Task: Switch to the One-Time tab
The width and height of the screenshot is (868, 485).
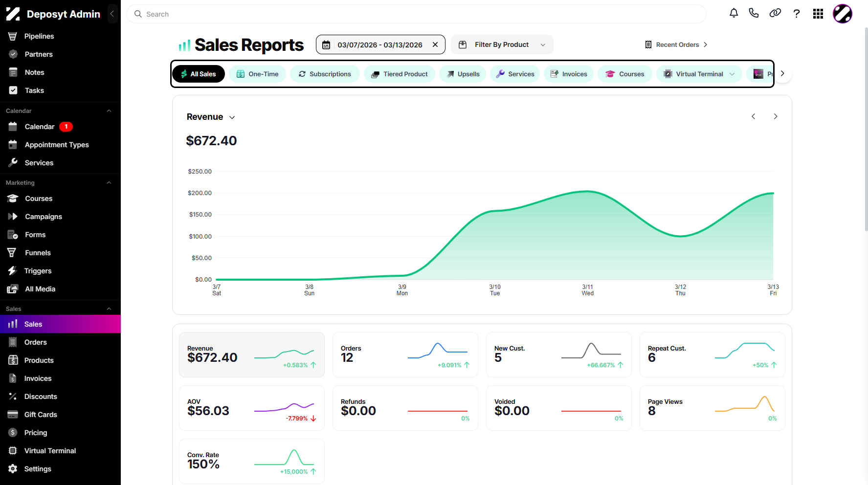Action: 257,74
